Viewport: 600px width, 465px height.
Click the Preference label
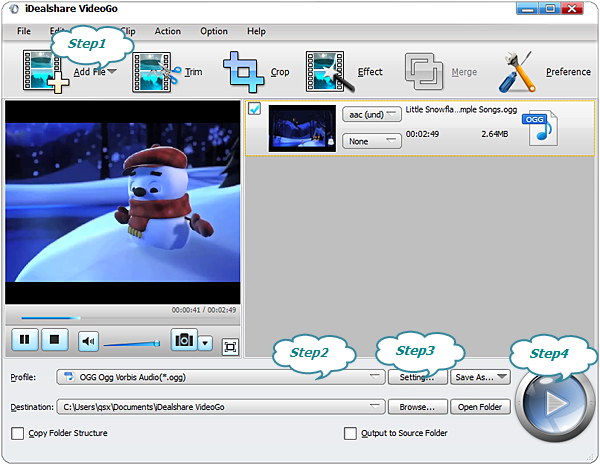568,72
